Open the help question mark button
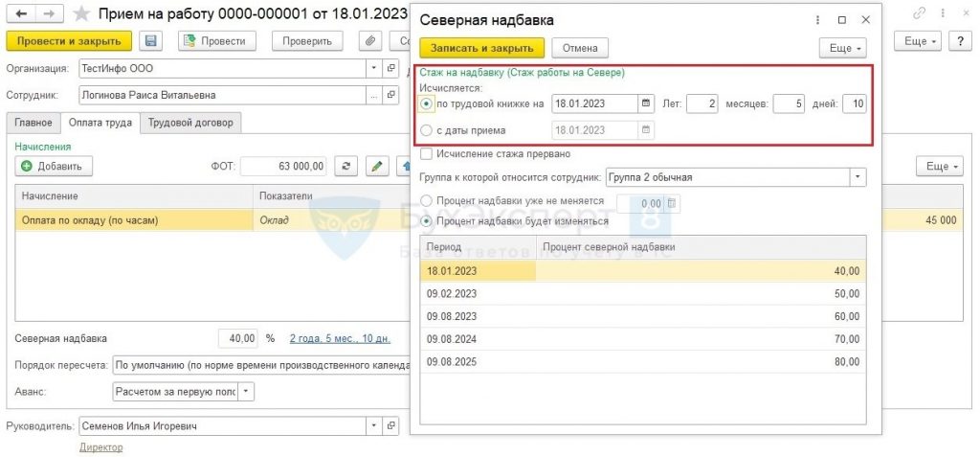 pos(960,41)
